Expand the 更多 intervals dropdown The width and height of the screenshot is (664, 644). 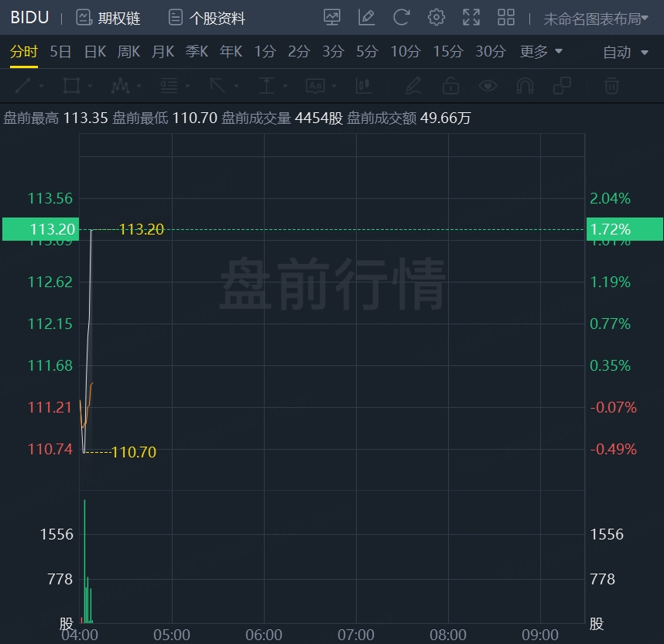coord(541,52)
